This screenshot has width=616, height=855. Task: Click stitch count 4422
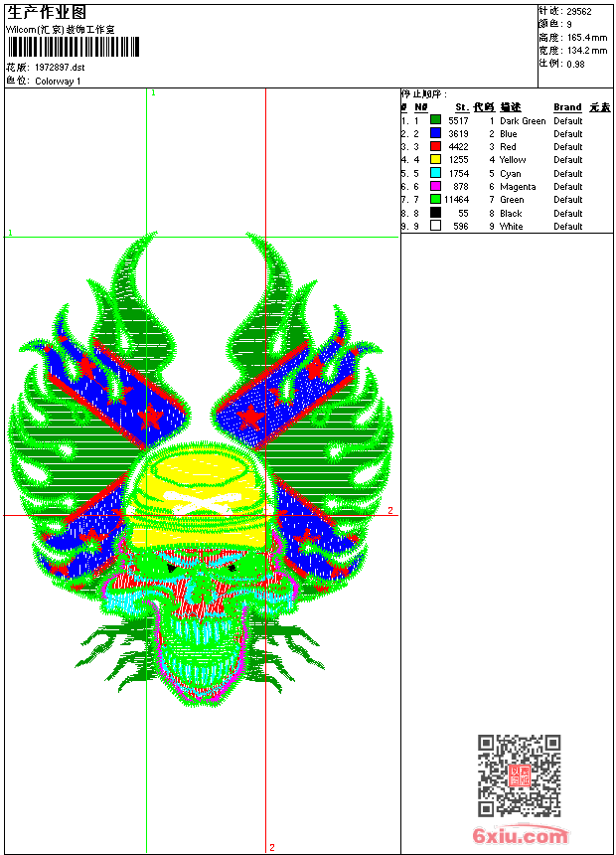[458, 147]
